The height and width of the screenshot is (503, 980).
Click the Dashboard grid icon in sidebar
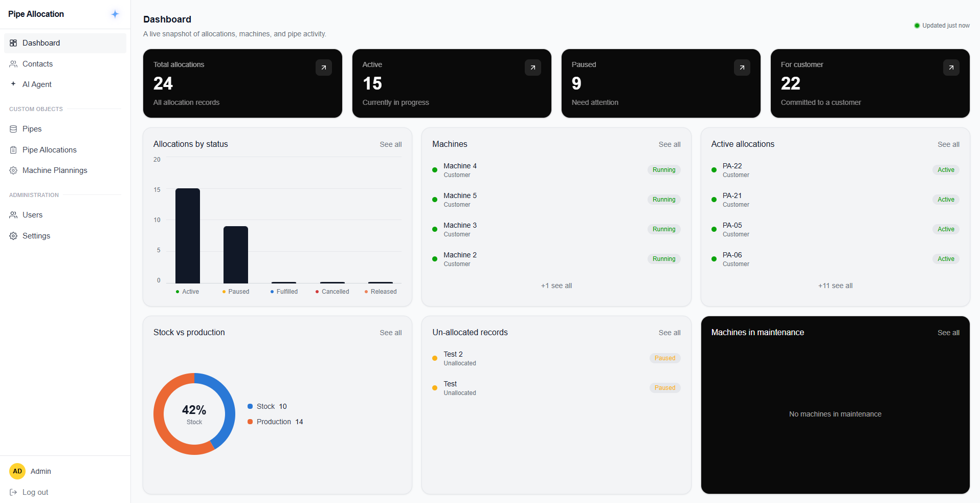[x=13, y=43]
